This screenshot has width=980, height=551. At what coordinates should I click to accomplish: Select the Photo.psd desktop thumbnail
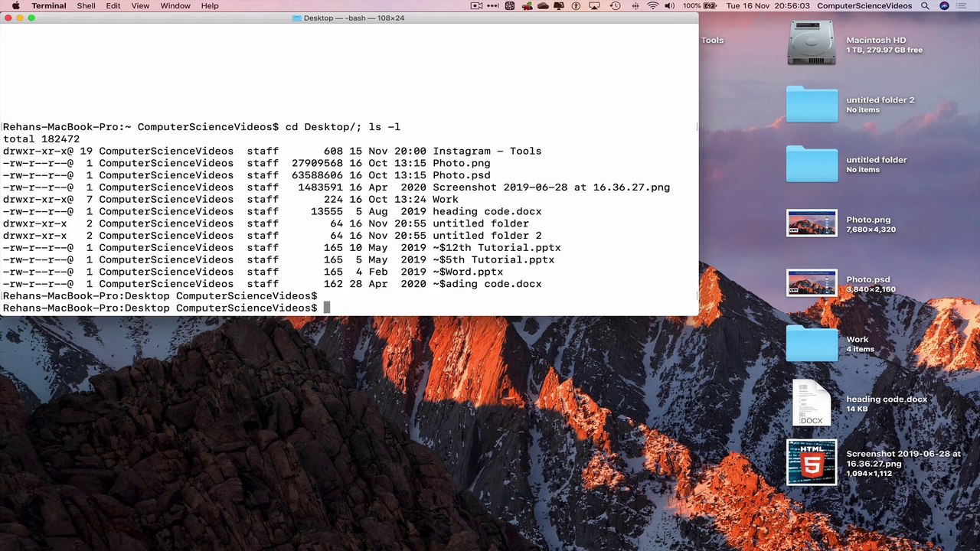812,283
